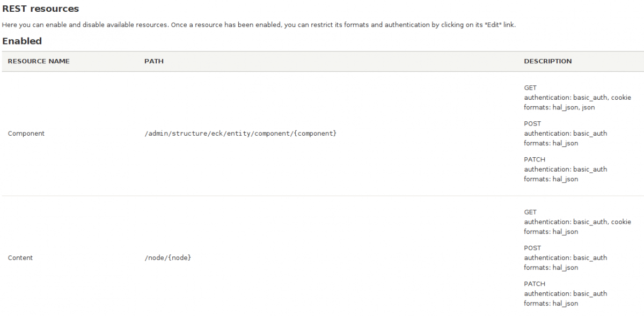This screenshot has height=316, width=644.
Task: Click the Component resource name cell
Action: [26, 134]
